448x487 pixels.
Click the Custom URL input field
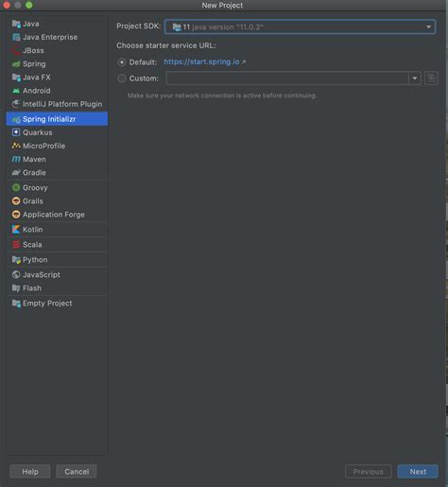pos(287,78)
